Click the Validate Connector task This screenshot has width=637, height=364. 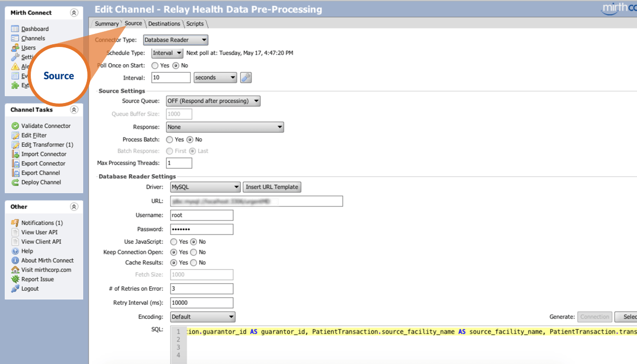point(46,126)
